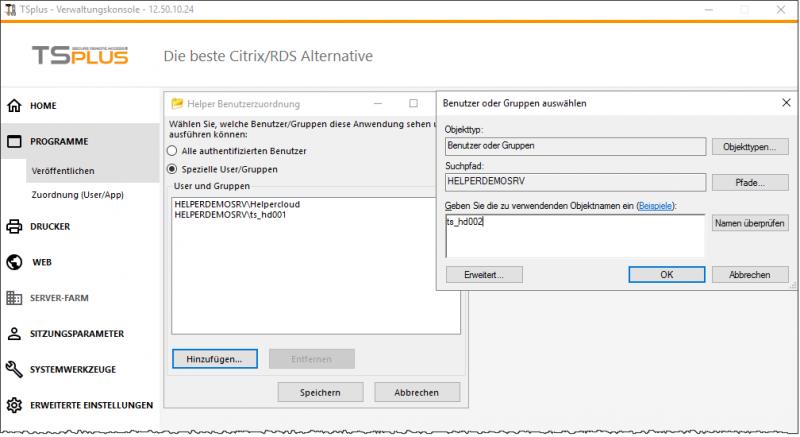Viewport: 800px width, 437px height.
Task: Click the Drucker printer icon
Action: coord(14,226)
